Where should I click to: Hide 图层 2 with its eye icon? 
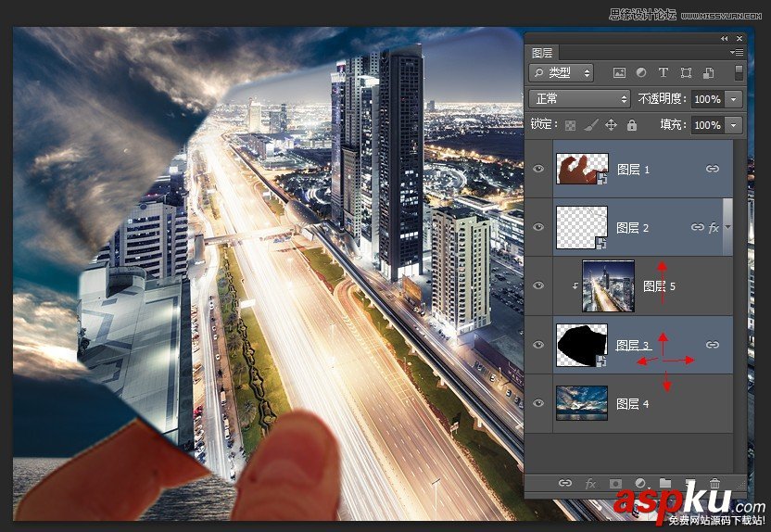[539, 227]
